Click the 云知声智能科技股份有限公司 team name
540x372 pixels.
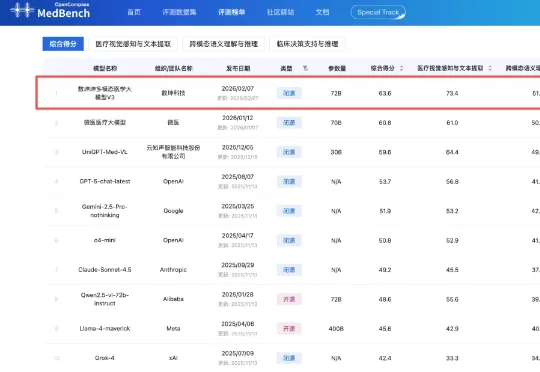[x=173, y=152]
